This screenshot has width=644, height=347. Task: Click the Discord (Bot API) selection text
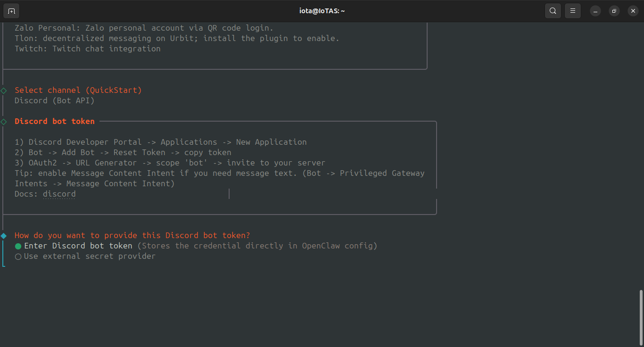[55, 100]
